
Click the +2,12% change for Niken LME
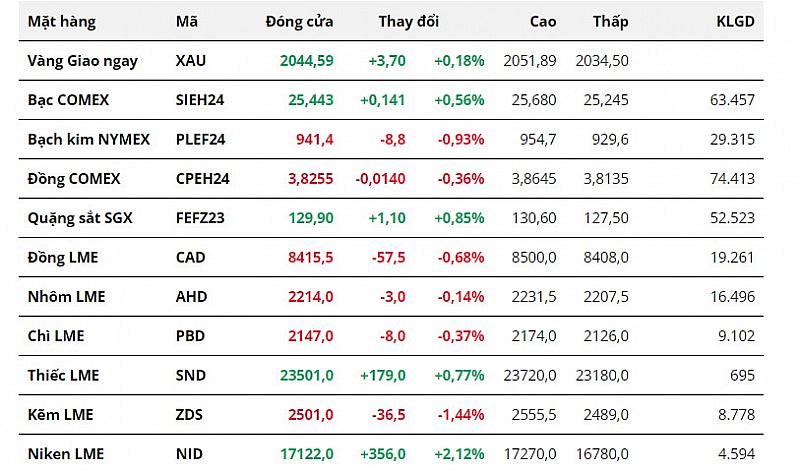460,454
